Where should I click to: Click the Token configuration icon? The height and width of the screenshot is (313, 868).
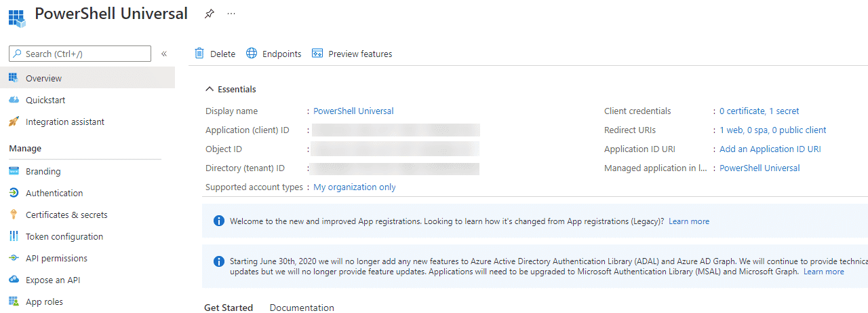pos(13,236)
